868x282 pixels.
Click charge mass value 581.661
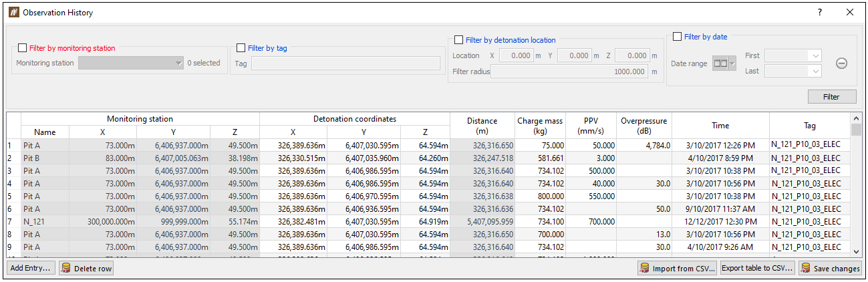540,158
